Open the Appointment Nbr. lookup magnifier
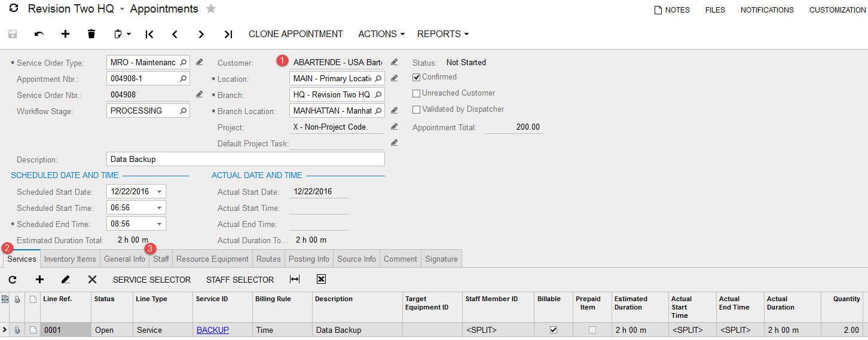868x340 pixels. [184, 78]
